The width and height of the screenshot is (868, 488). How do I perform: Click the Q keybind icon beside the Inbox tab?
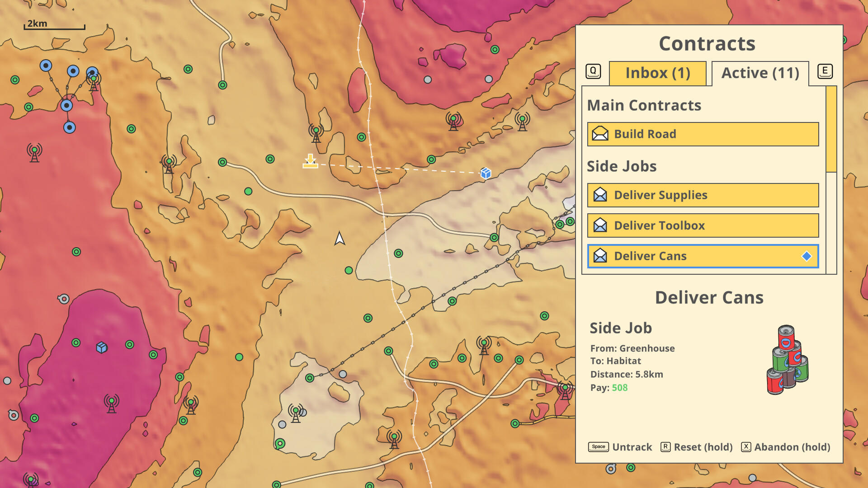point(593,70)
